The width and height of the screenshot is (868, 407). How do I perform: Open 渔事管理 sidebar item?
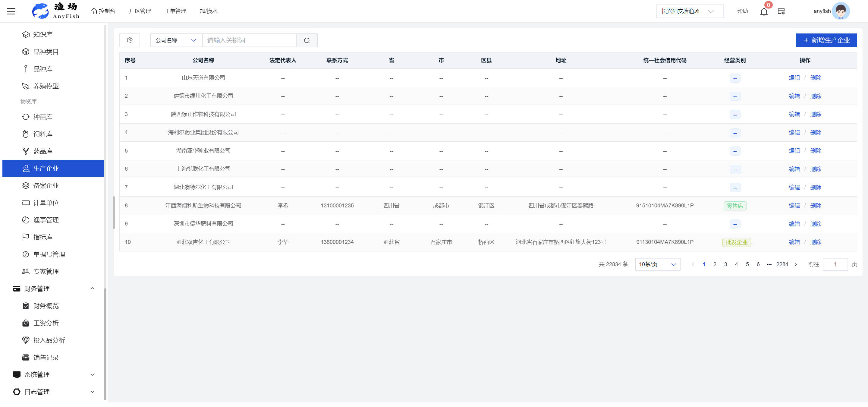[x=46, y=220]
